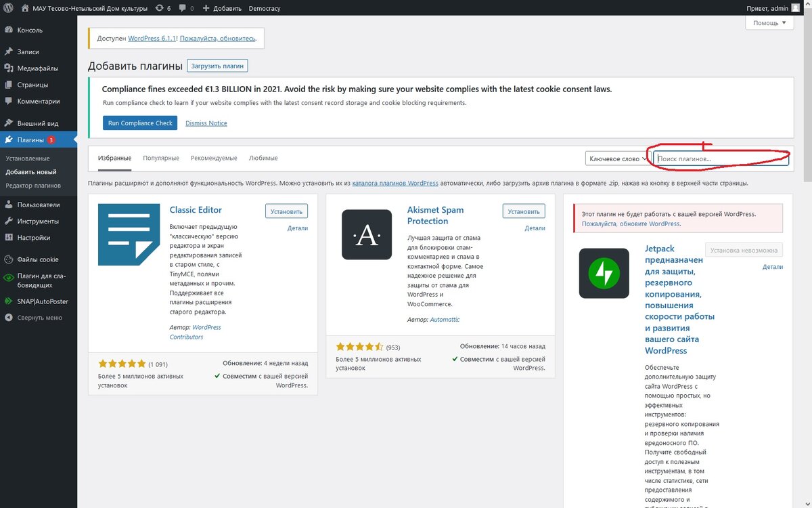The width and height of the screenshot is (812, 508).
Task: Click the Automattic author link
Action: click(x=445, y=320)
